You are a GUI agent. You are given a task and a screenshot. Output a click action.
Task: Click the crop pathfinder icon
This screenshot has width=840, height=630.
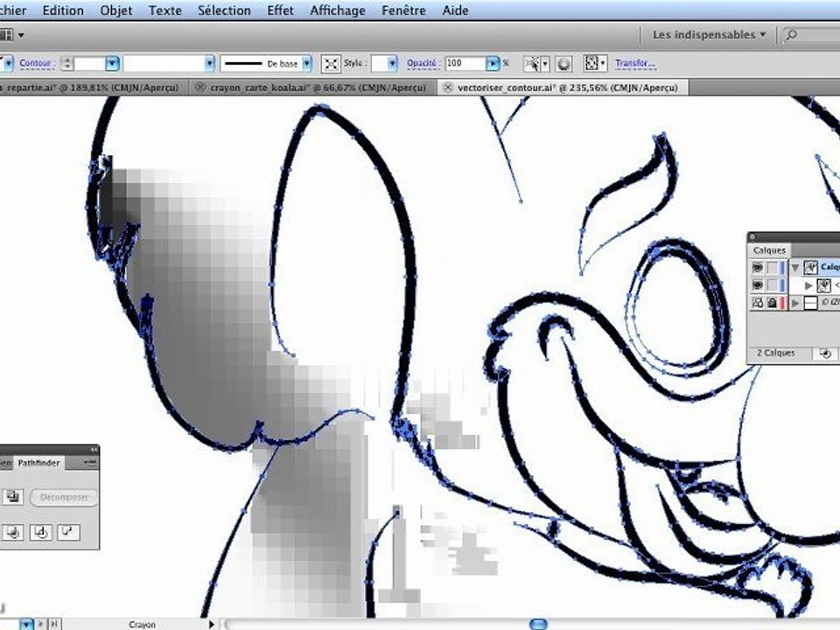click(13, 533)
